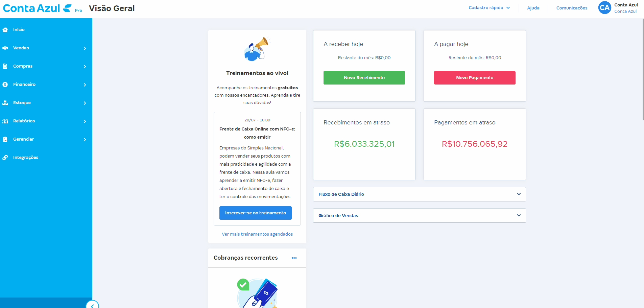This screenshot has height=308, width=644.
Task: Click Inscrever-se no treinamento button
Action: coord(256,213)
